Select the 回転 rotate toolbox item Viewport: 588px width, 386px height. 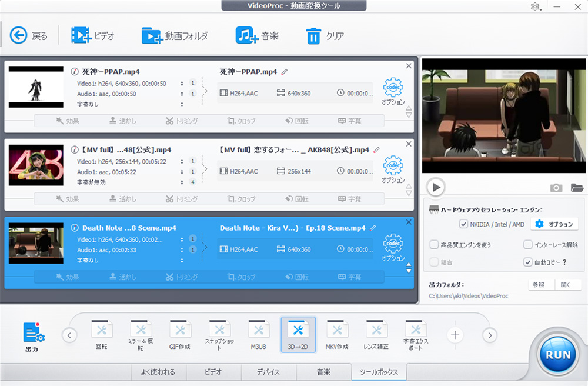[x=102, y=335]
